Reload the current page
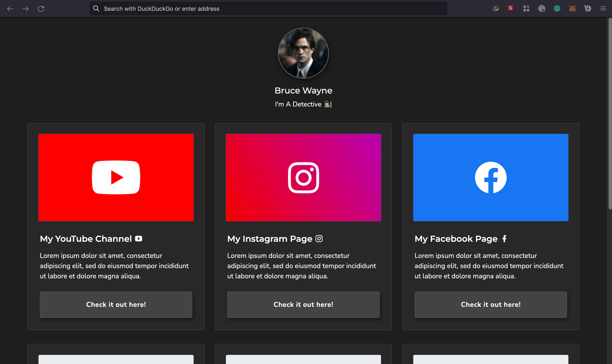The image size is (612, 364). pos(41,9)
